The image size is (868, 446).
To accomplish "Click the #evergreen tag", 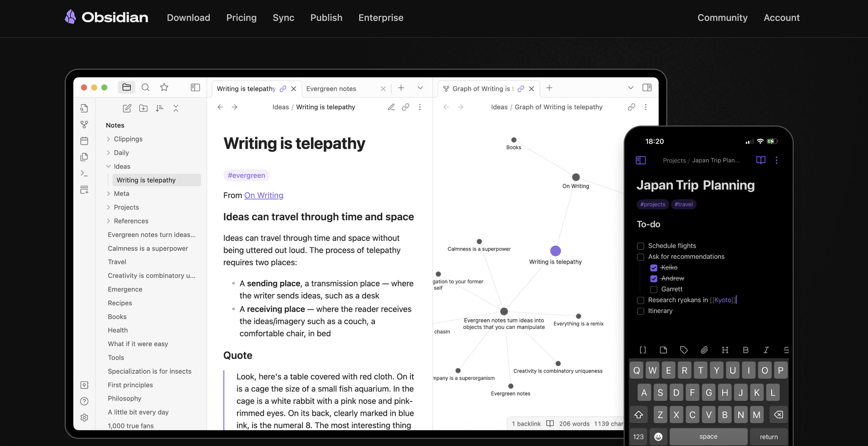I will click(246, 175).
